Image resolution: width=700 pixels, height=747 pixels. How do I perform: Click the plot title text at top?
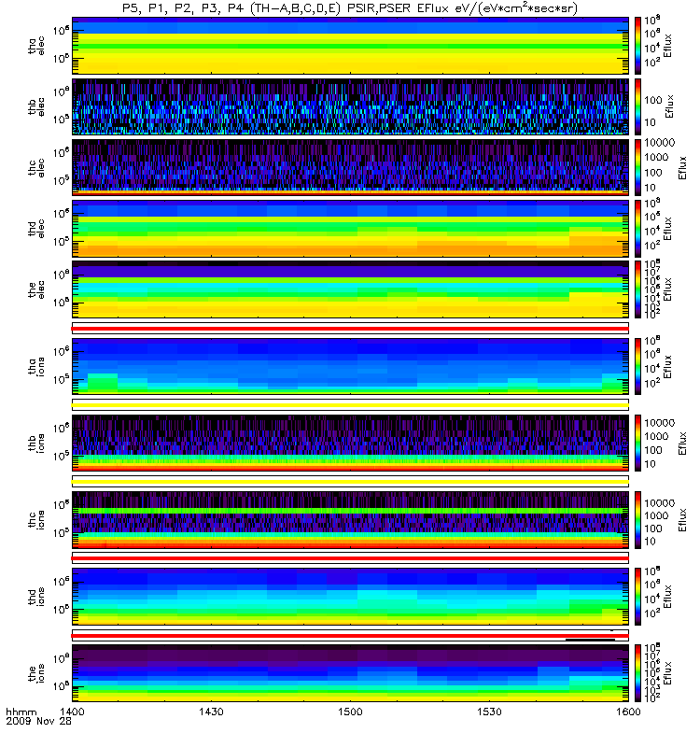pos(349,8)
